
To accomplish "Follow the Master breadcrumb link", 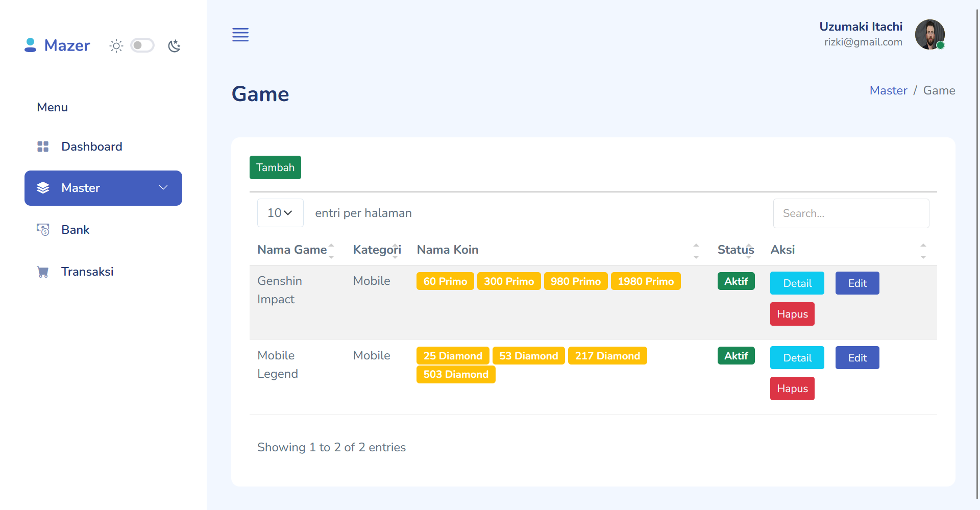I will 888,90.
